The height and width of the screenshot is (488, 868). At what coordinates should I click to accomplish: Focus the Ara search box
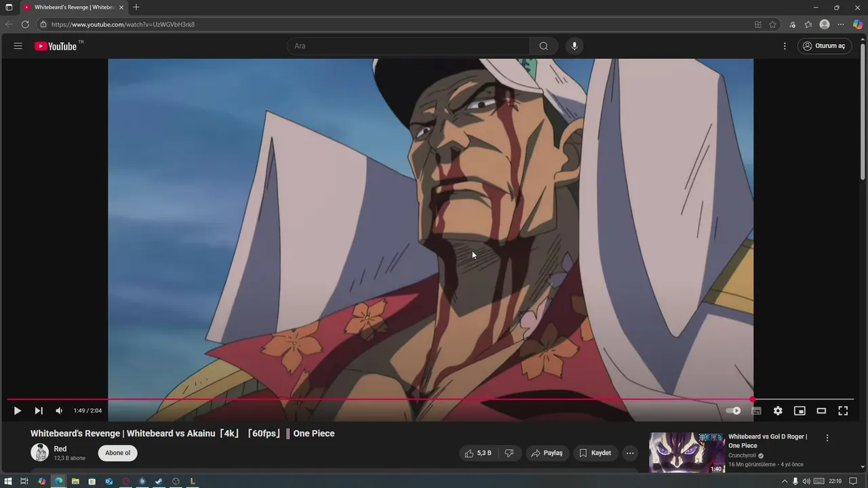408,46
